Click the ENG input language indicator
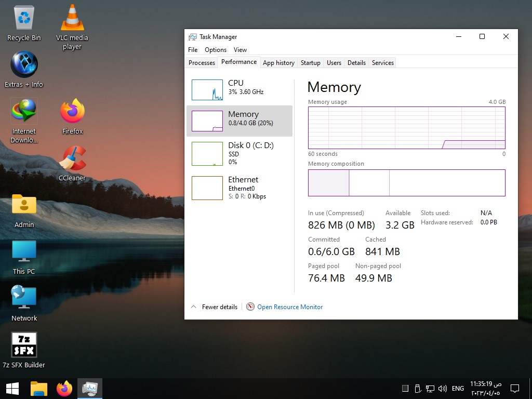532x399 pixels. (458, 389)
